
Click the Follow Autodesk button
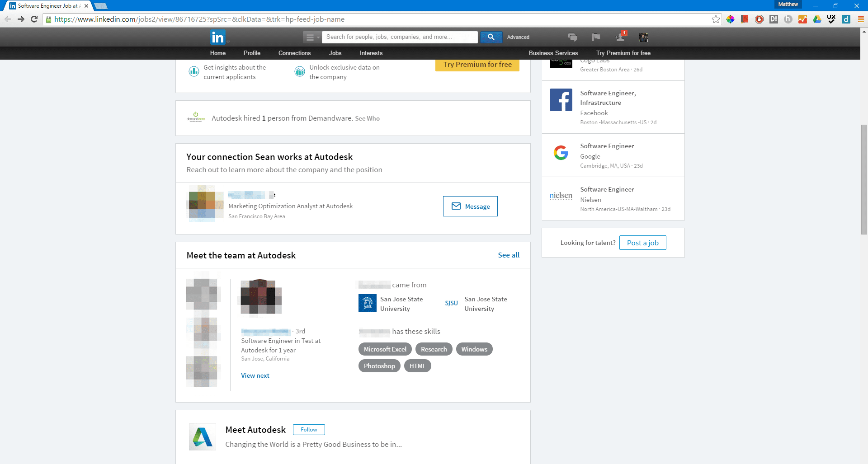click(309, 430)
